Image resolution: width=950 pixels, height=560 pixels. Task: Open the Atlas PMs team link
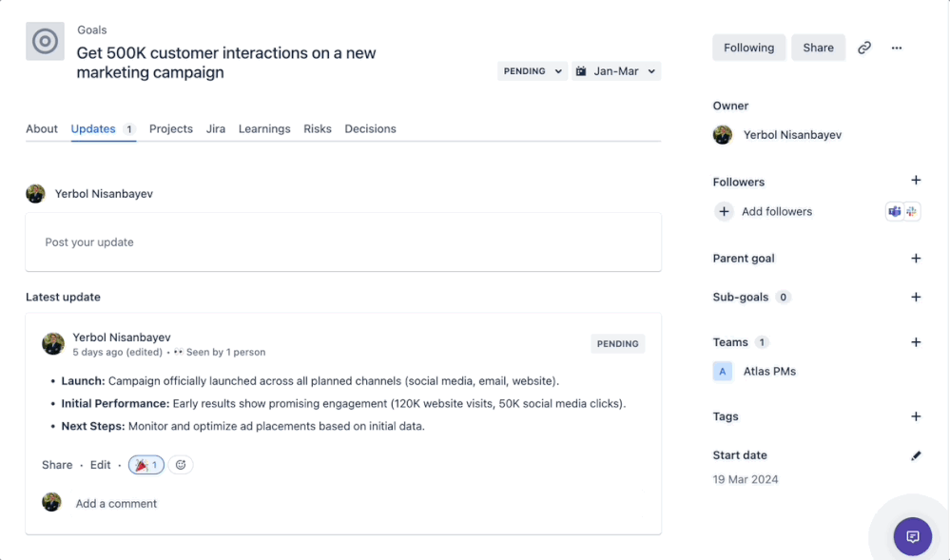click(x=769, y=372)
